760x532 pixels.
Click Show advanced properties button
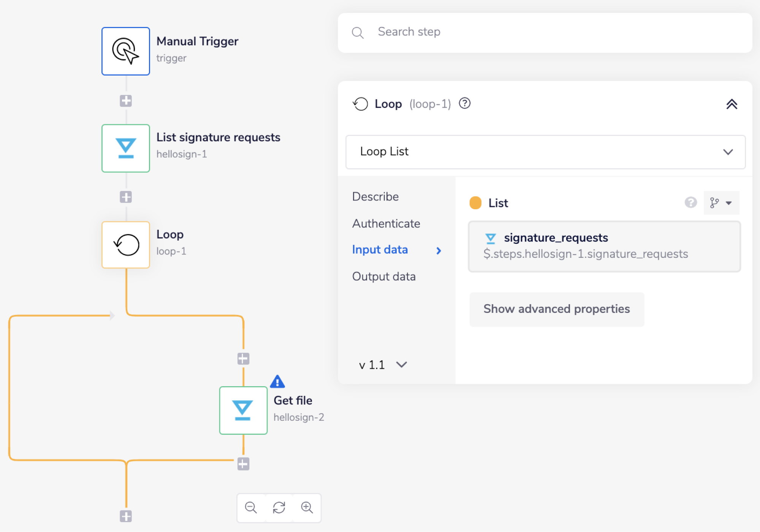(x=556, y=309)
